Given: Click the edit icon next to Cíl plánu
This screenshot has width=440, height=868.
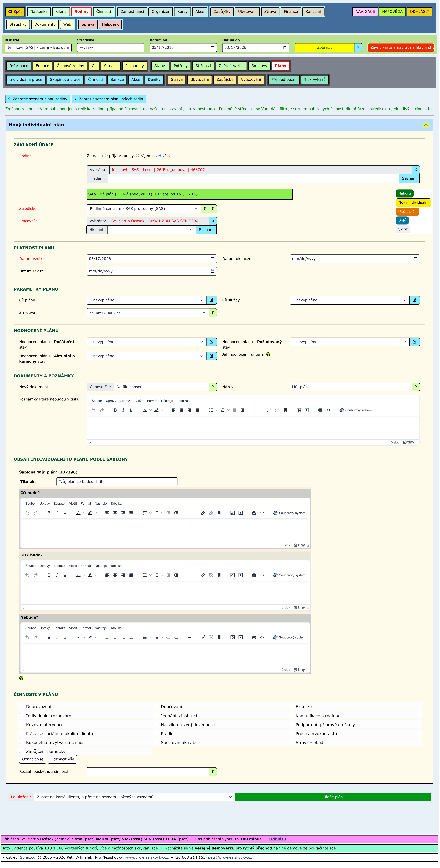Looking at the screenshot, I should [x=211, y=300].
